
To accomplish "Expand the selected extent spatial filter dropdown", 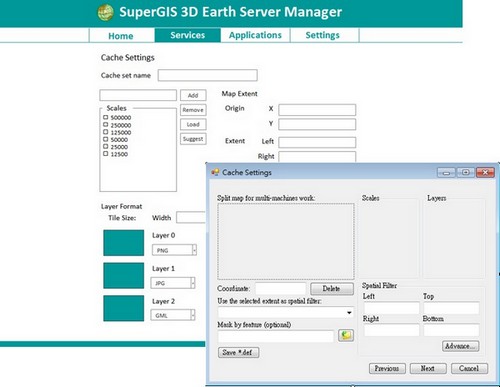I will pyautogui.click(x=349, y=313).
